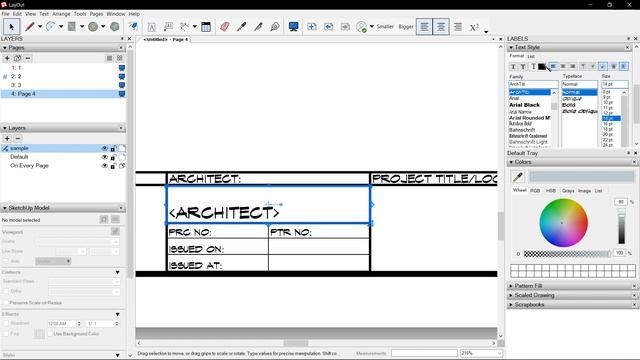640x360 pixels.
Task: Collapse the Colors panel
Action: [511, 162]
